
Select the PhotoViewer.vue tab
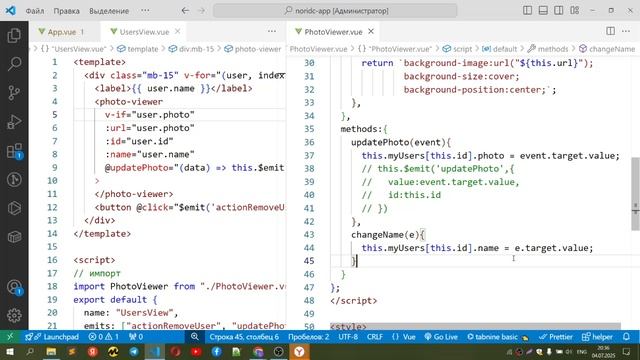point(334,31)
